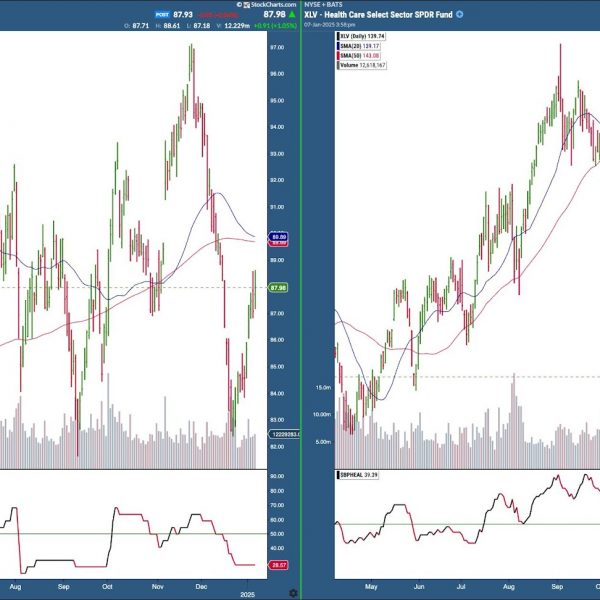Click the 97.00 price axis label
The height and width of the screenshot is (600, 600).
click(277, 47)
